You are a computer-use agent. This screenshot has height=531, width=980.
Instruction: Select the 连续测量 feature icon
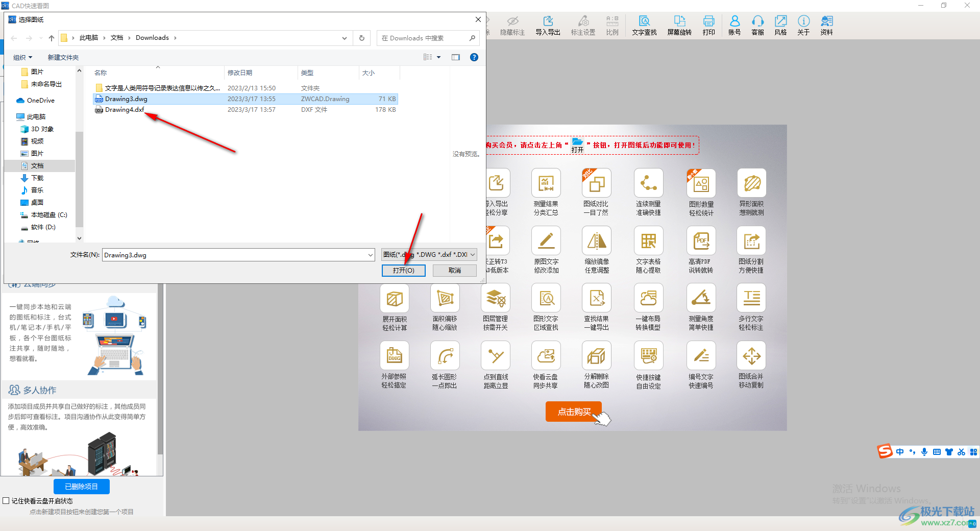pyautogui.click(x=649, y=183)
